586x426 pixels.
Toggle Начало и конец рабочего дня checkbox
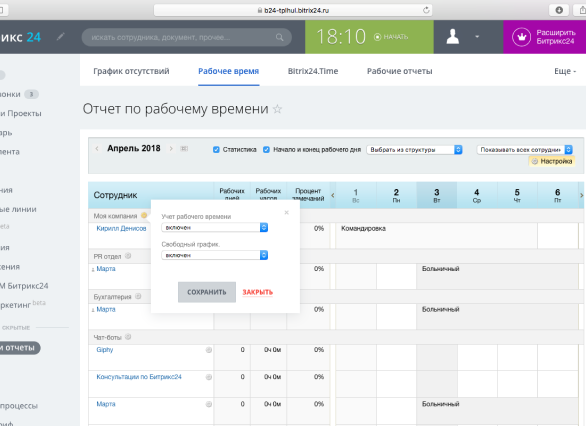pyautogui.click(x=266, y=149)
